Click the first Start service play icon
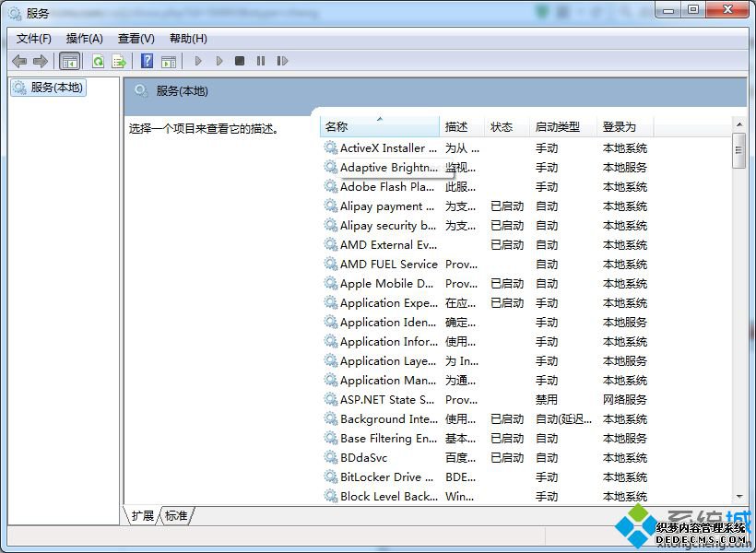This screenshot has height=553, width=756. 197,61
